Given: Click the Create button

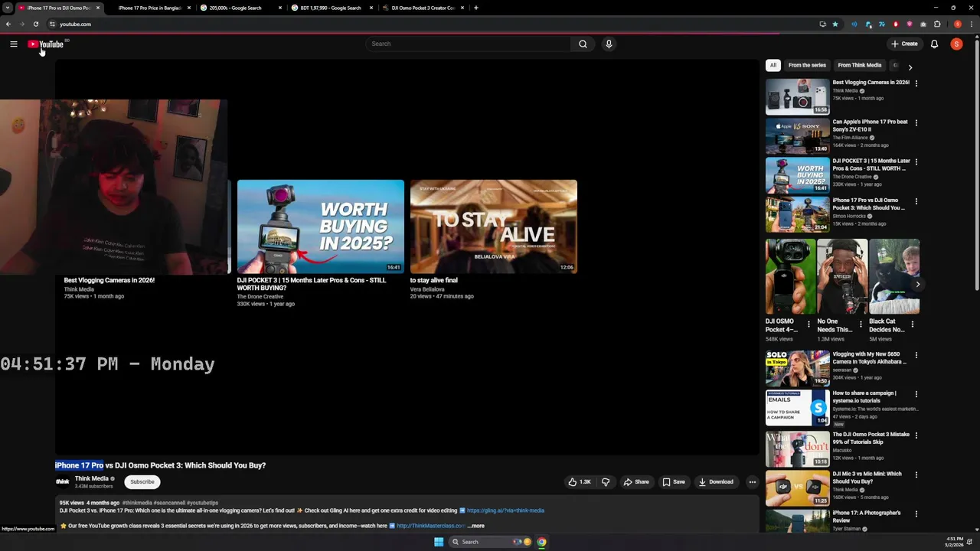Looking at the screenshot, I should (904, 44).
